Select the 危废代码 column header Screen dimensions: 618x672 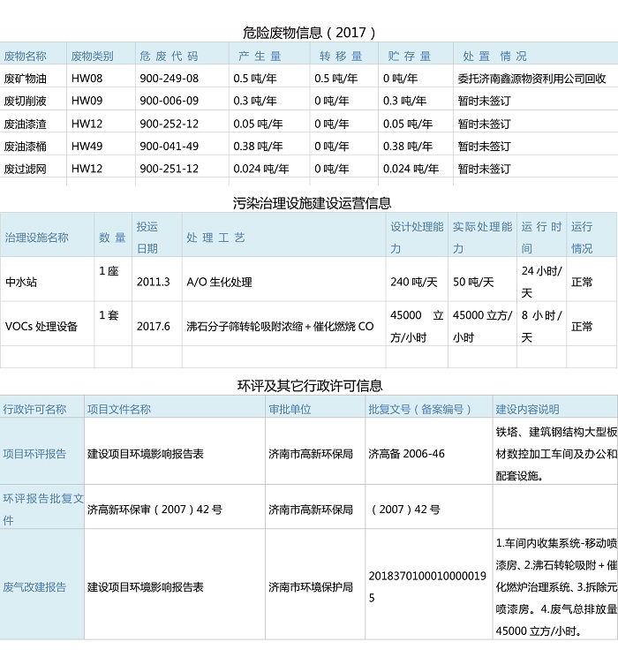pyautogui.click(x=169, y=56)
